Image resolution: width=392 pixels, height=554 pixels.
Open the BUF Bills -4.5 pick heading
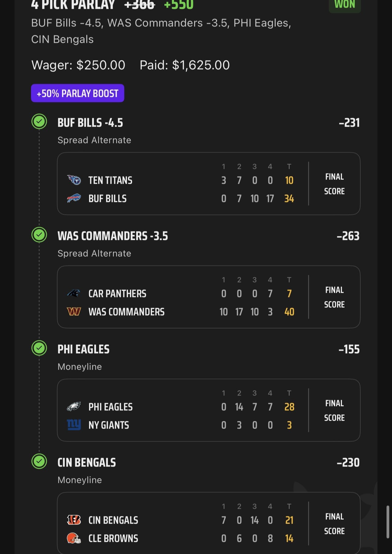pos(90,123)
